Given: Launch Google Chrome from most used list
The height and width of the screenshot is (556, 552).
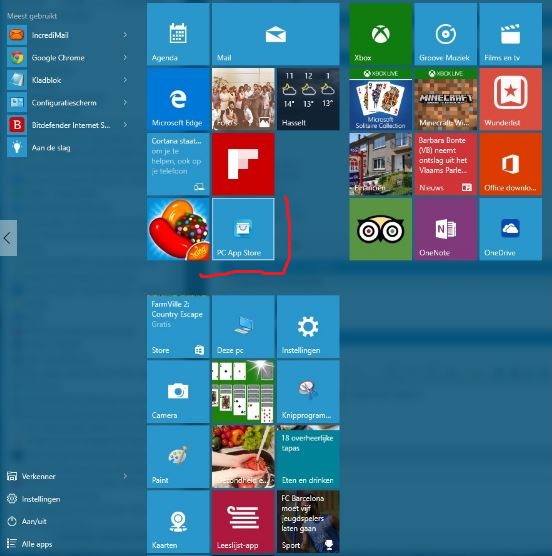Looking at the screenshot, I should coord(67,57).
